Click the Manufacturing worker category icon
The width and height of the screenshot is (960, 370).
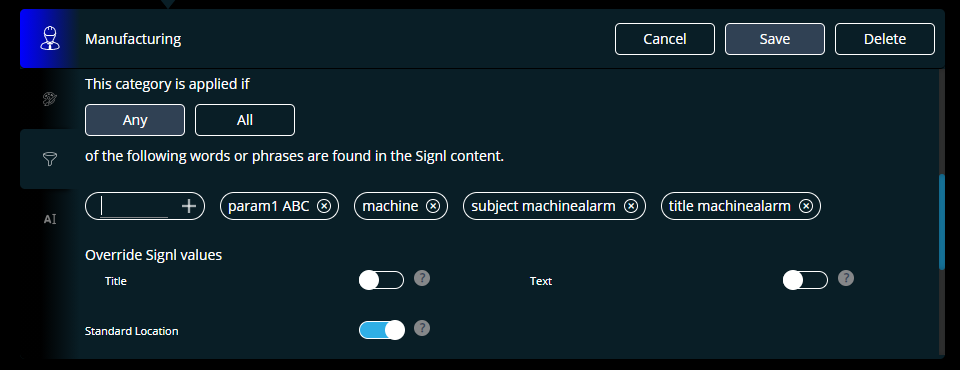point(50,39)
